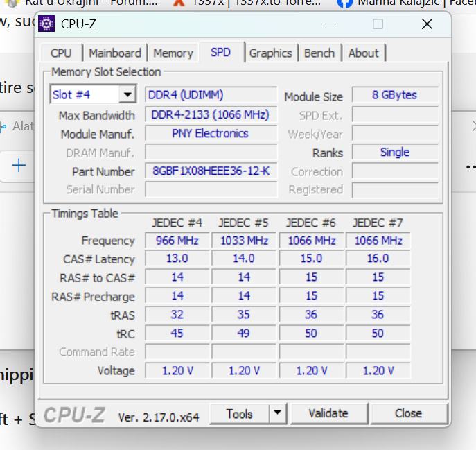
Task: Click the 16.0 CAS# Latency cell
Action: coord(378,259)
